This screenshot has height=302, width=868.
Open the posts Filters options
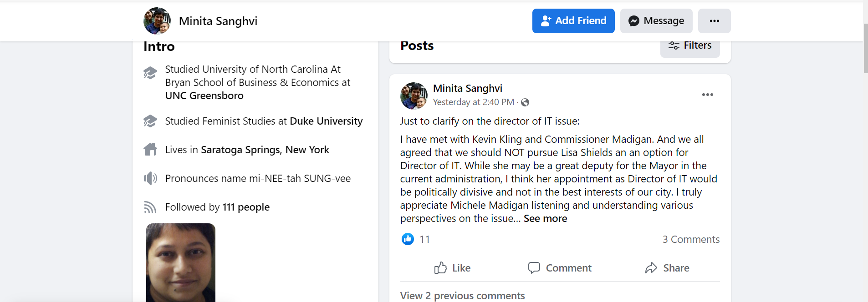point(689,46)
